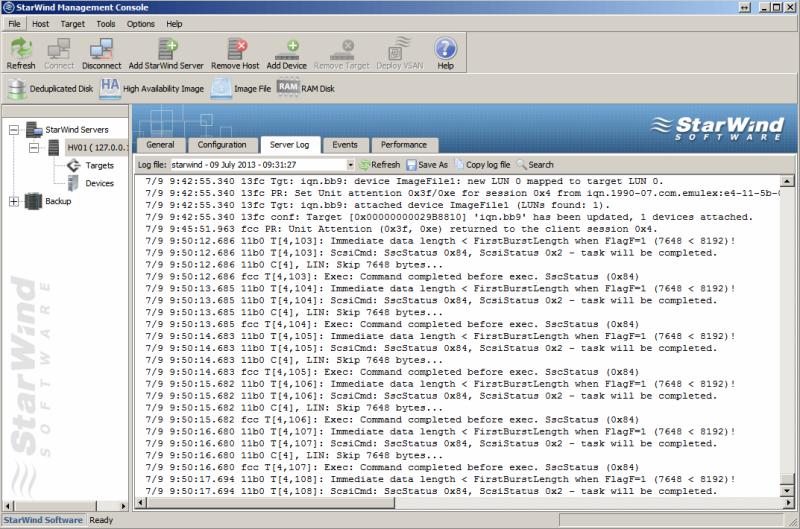Switch to the Events tab
This screenshot has height=529, width=800.
click(345, 145)
